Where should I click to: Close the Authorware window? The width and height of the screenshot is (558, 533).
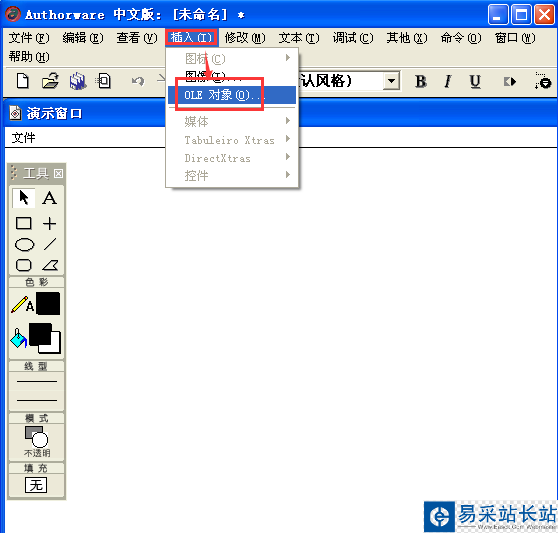click(x=544, y=15)
